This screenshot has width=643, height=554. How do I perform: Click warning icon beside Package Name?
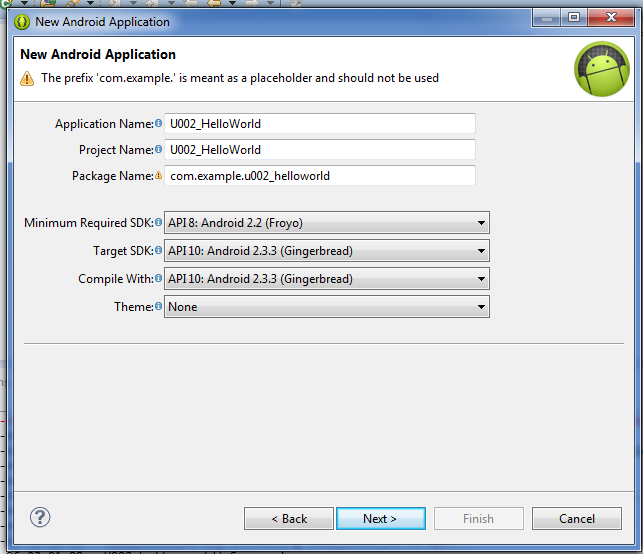[158, 176]
